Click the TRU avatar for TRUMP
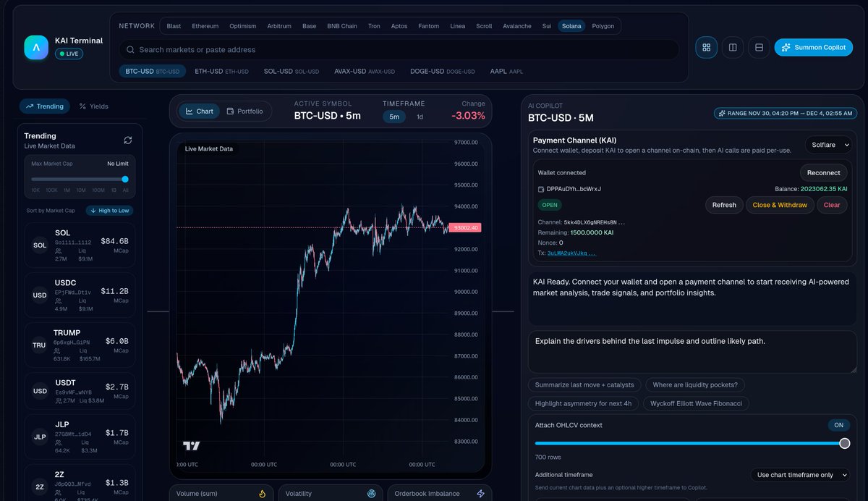 [x=39, y=345]
